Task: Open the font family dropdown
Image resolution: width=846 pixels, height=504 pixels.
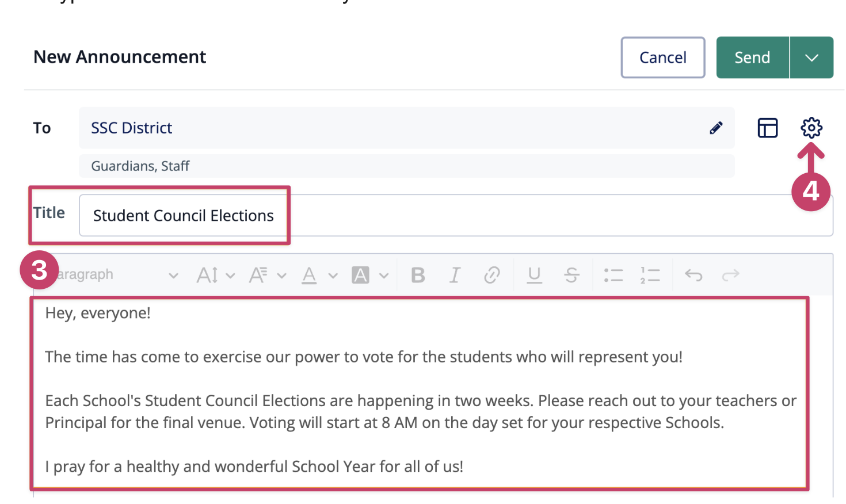Action: (268, 275)
